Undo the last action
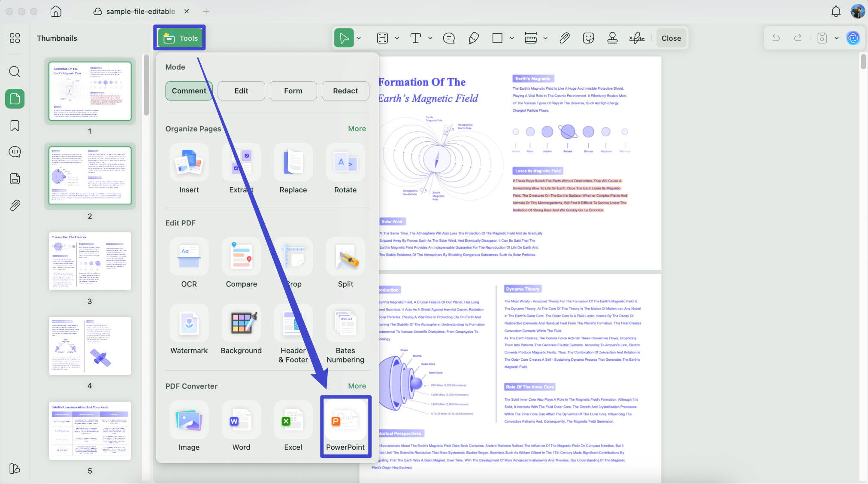868x484 pixels. (x=776, y=38)
